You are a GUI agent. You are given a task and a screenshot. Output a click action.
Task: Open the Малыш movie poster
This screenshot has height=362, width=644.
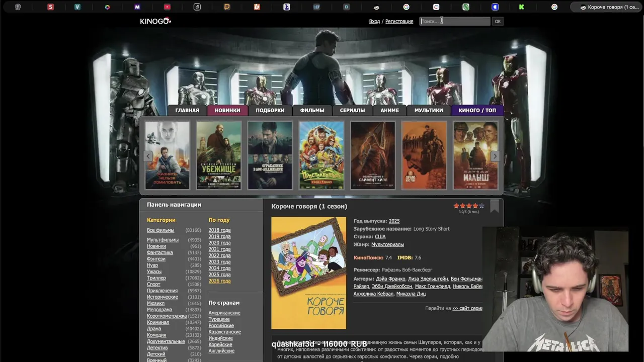475,155
